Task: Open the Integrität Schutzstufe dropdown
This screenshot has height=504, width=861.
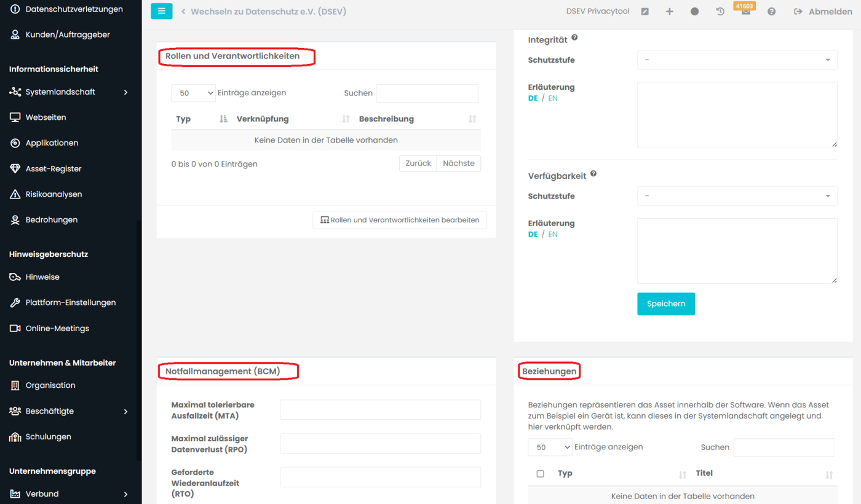Action: (x=737, y=60)
